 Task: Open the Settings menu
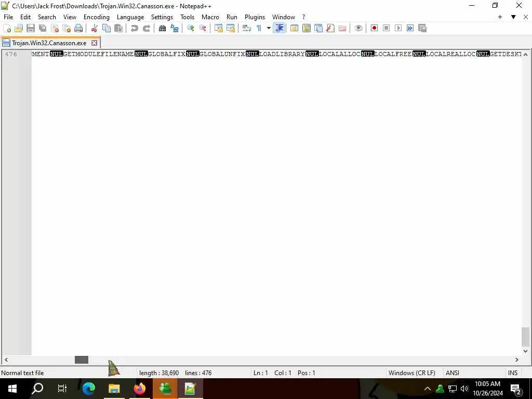pos(162,17)
